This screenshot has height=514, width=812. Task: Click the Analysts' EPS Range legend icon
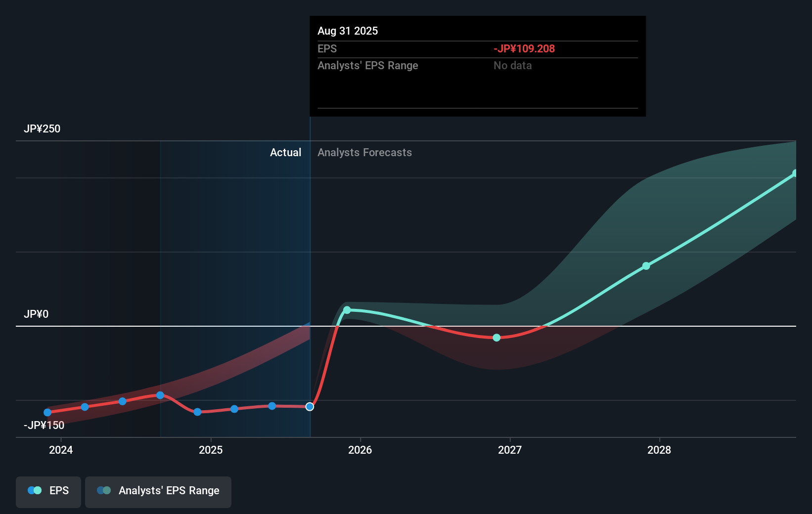[x=104, y=490]
